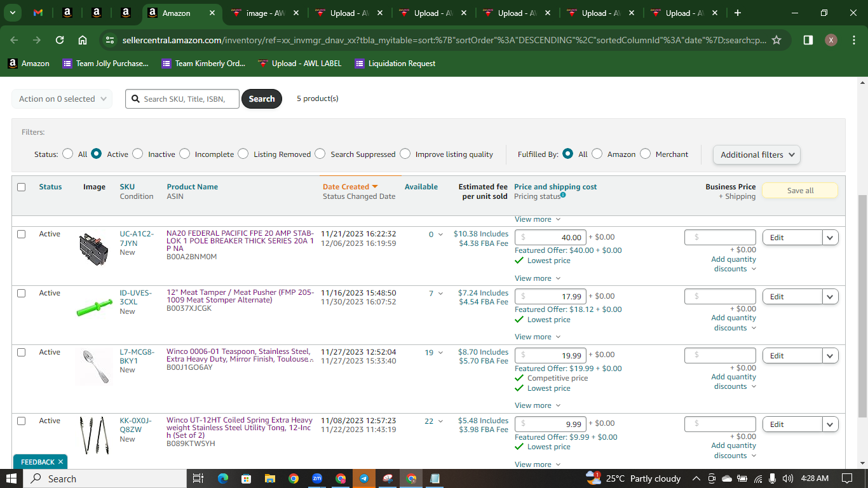Select the Incomplete status filter

(x=185, y=154)
